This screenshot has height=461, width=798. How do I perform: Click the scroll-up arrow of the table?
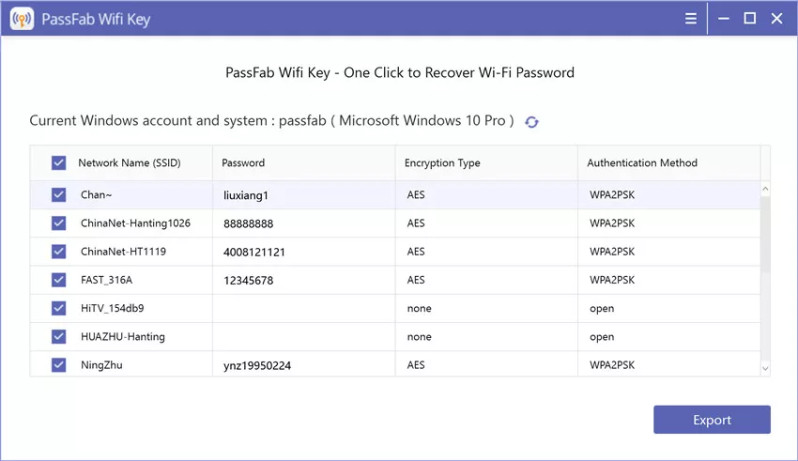click(765, 189)
